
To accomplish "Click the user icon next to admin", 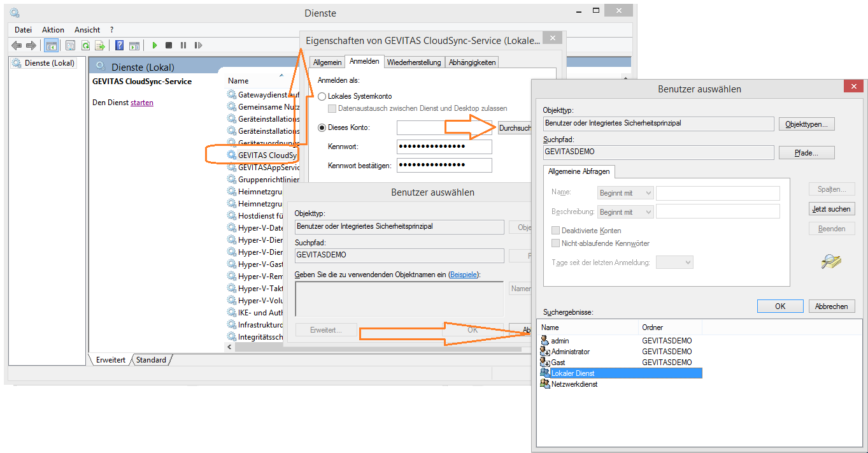I will (x=545, y=341).
